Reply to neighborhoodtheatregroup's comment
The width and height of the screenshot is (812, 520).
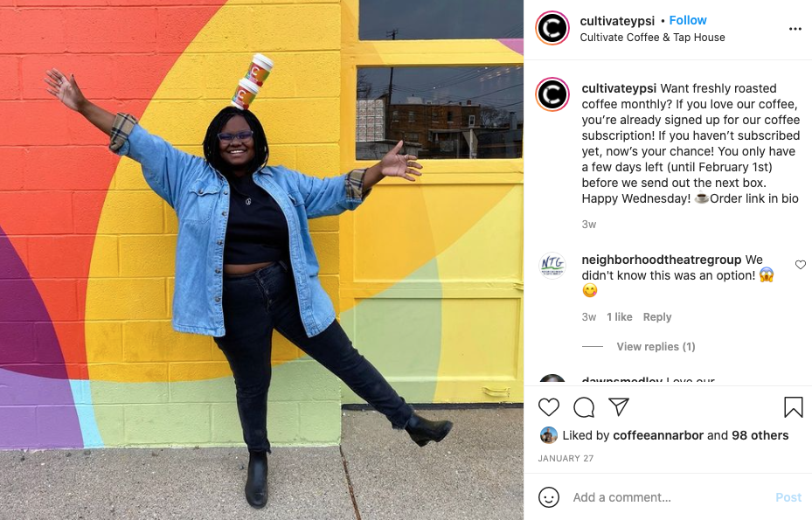[657, 317]
